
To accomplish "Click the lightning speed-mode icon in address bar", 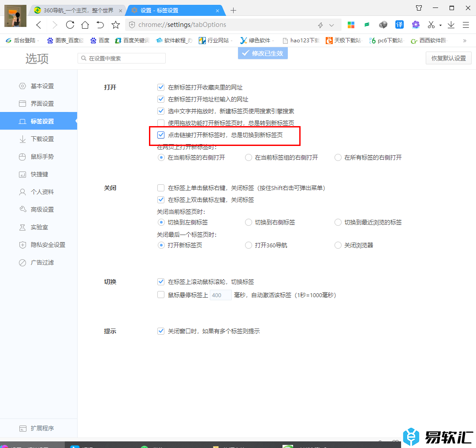I will pos(320,25).
